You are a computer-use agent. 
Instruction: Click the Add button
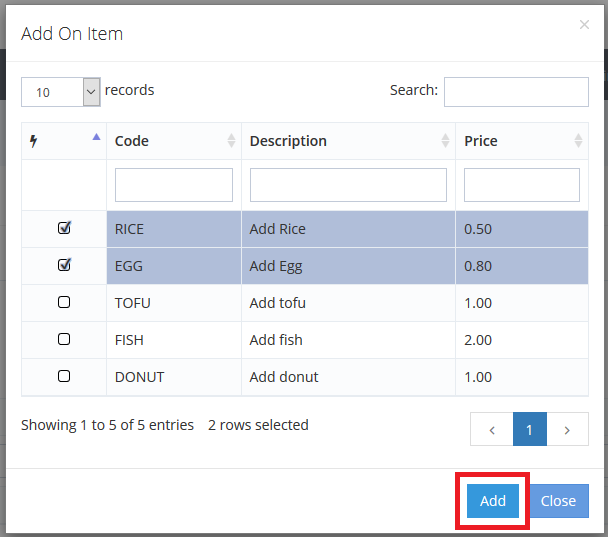[493, 501]
